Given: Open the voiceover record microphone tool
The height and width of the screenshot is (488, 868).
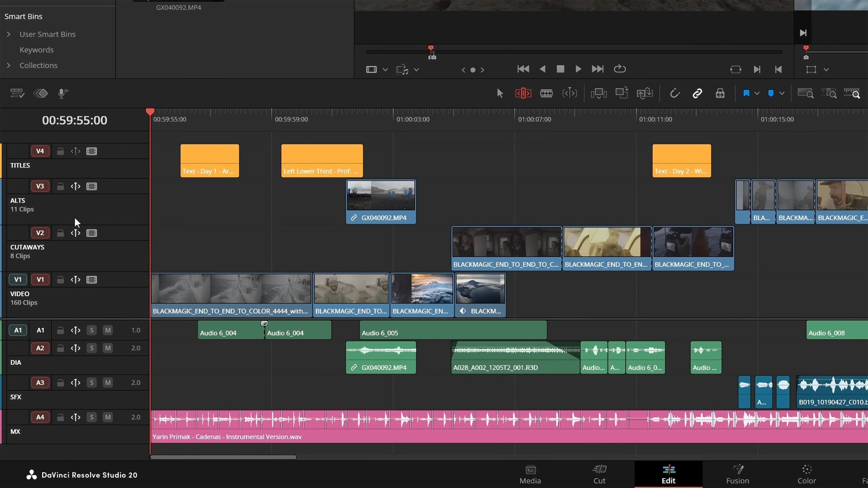Looking at the screenshot, I should (x=62, y=93).
